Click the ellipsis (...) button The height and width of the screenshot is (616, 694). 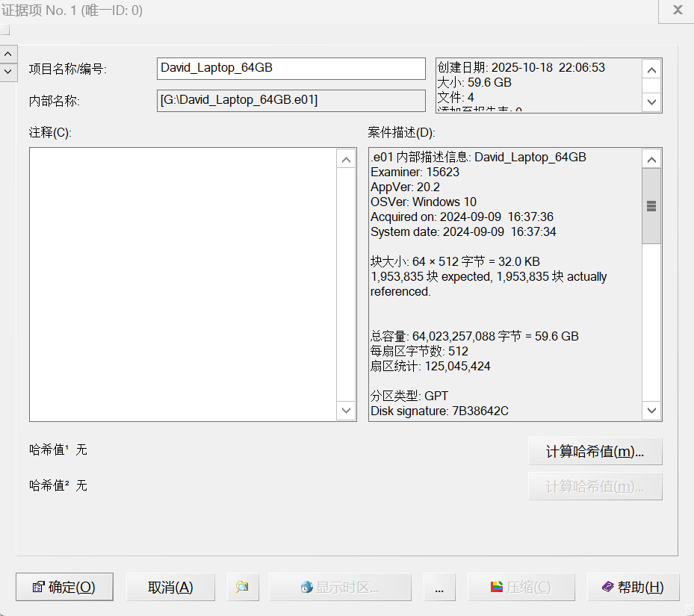439,587
